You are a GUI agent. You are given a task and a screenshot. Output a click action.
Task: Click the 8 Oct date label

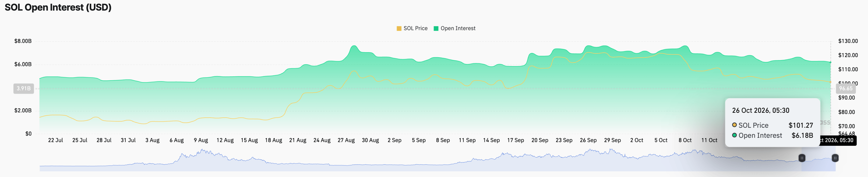(x=685, y=140)
